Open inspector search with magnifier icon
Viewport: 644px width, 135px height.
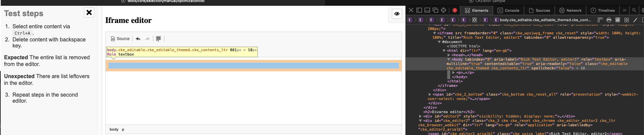pos(634,10)
